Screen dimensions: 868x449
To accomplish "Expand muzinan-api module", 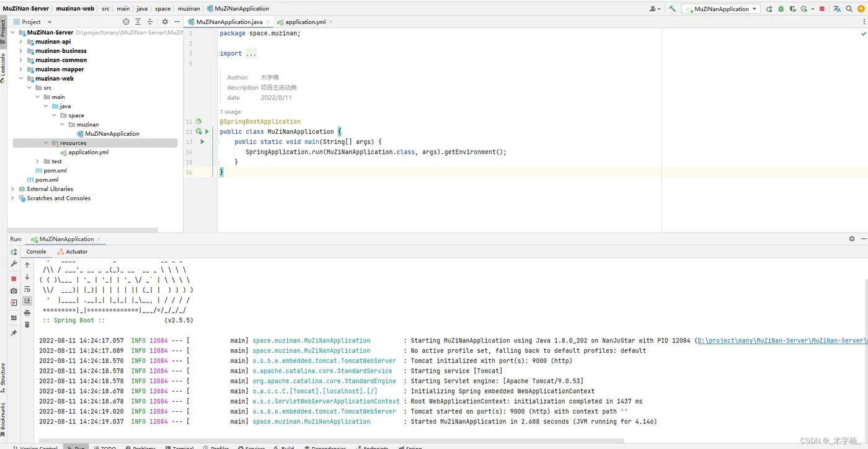I will [x=20, y=42].
